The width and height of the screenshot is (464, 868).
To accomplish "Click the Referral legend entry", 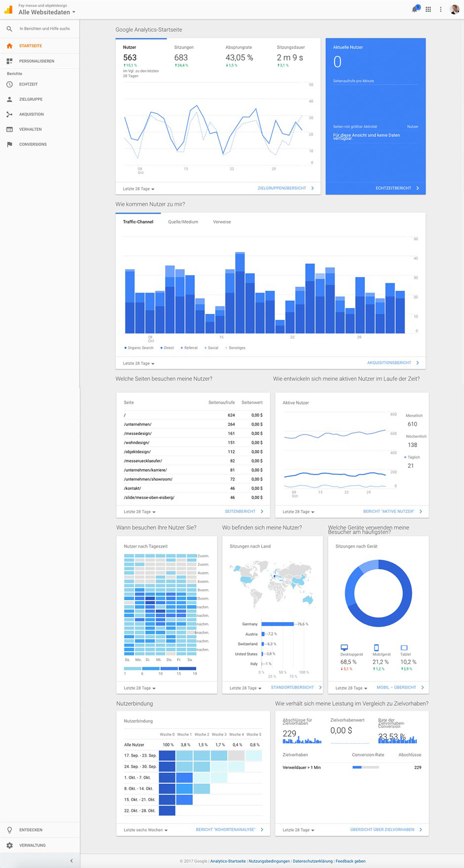I will coord(189,348).
